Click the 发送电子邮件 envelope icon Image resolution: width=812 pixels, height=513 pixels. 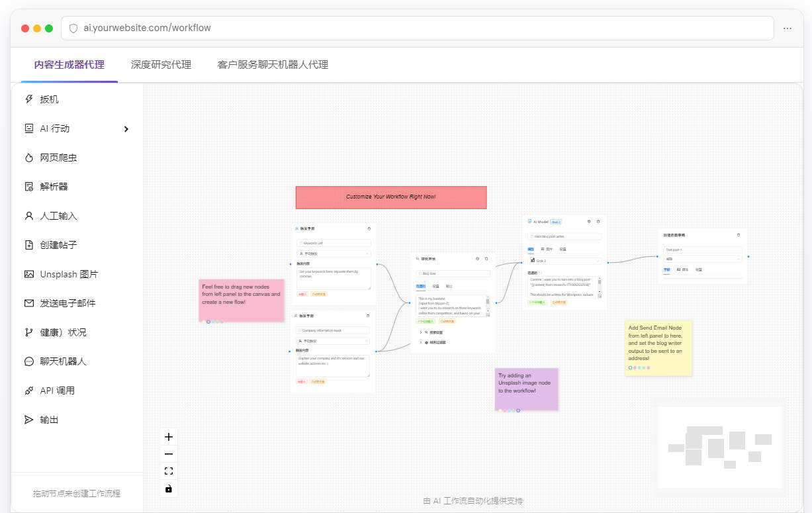point(28,303)
